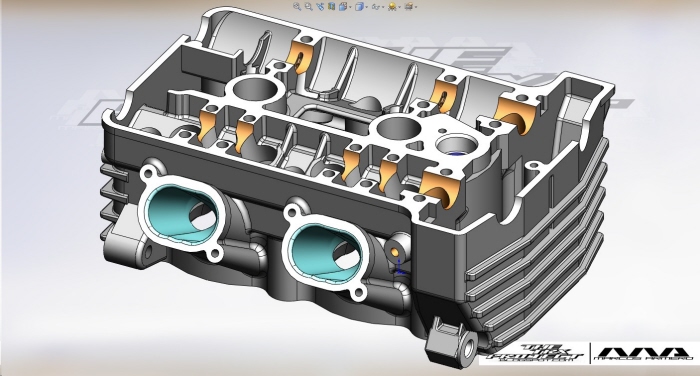
Task: Click the Zoom to Fit icon
Action: coord(297,6)
